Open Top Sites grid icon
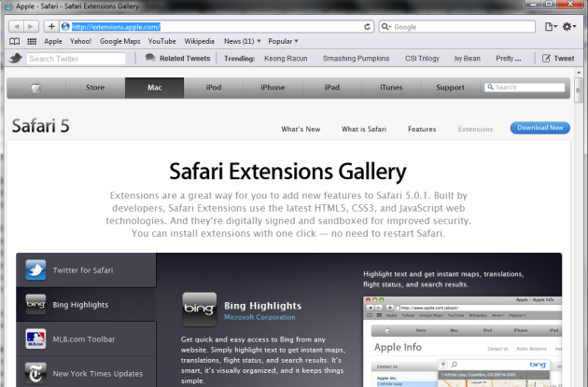Screen dimensions: 588x387 point(32,41)
